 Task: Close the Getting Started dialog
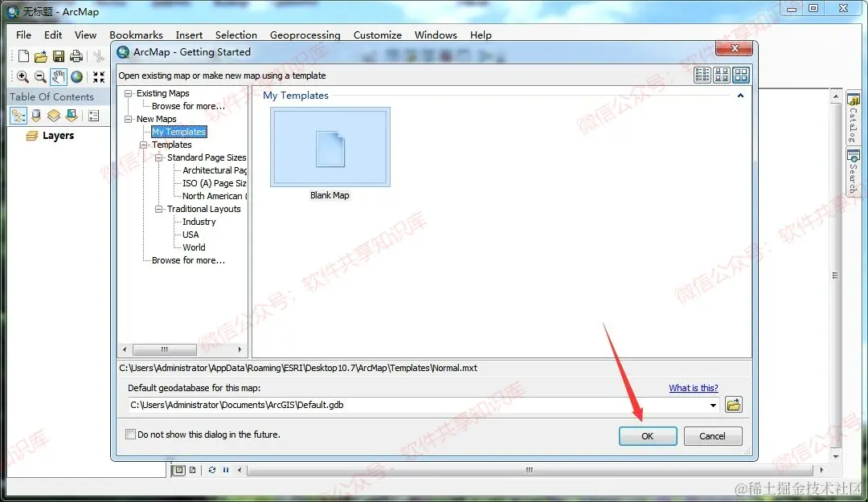click(x=734, y=49)
